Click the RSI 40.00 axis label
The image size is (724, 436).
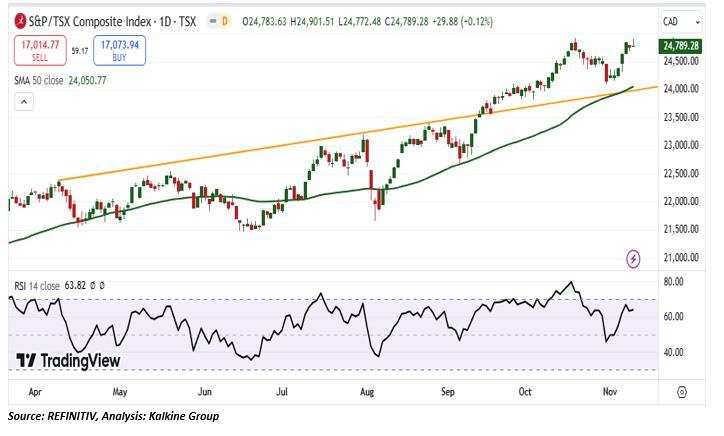coord(673,352)
